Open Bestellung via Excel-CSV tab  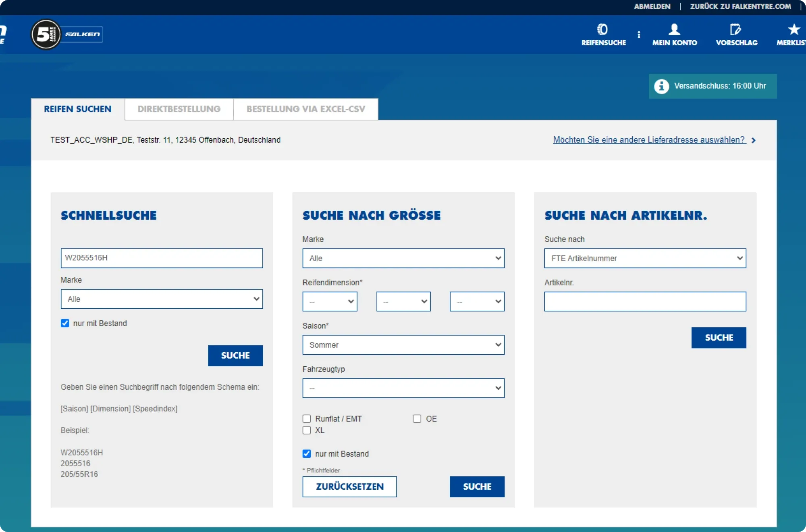(x=305, y=109)
